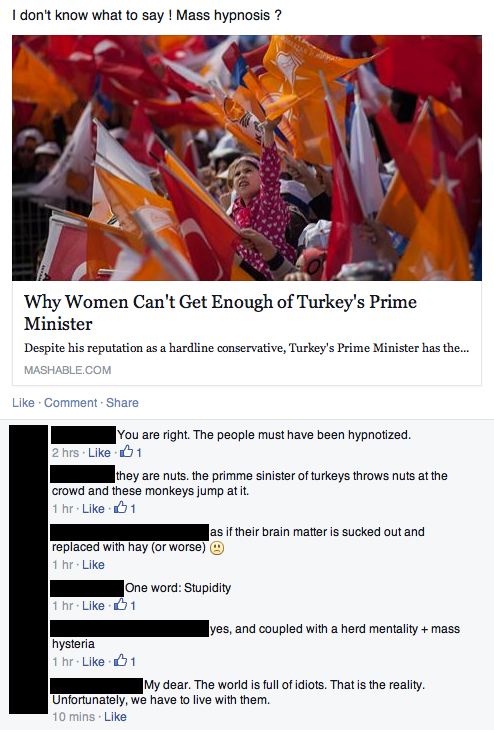Like the 'world is full of idiots' comment
494x730 pixels.
115,717
